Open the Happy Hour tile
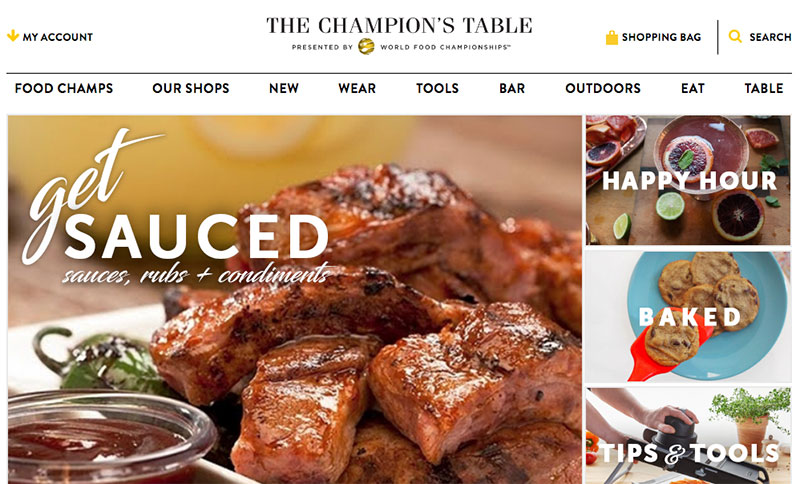 [x=688, y=181]
